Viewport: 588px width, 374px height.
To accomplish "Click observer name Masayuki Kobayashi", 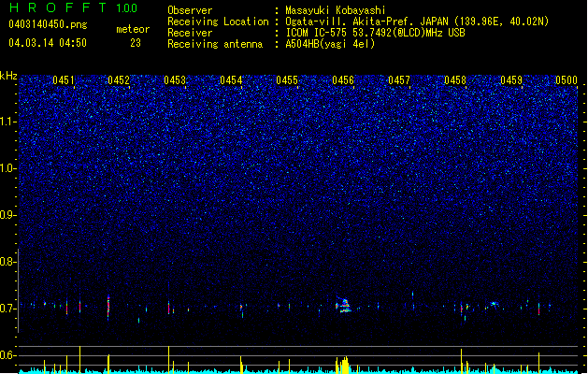I will click(336, 10).
